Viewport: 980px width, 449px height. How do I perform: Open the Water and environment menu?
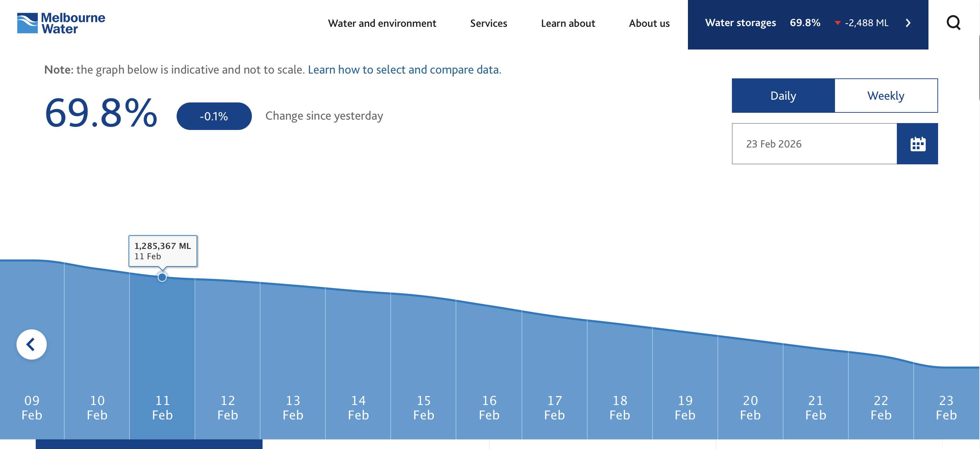[382, 23]
